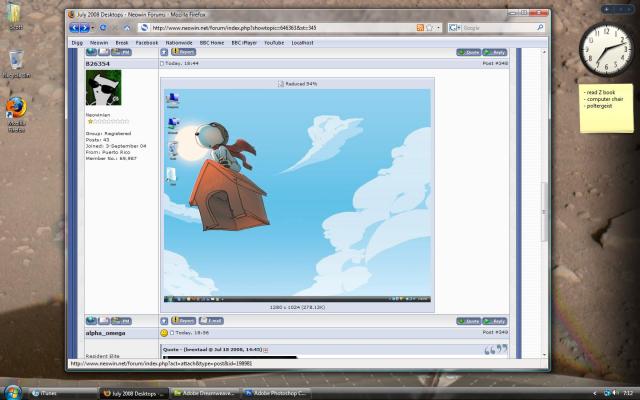Open the Mozilla Firefox desktop shortcut

[16, 115]
